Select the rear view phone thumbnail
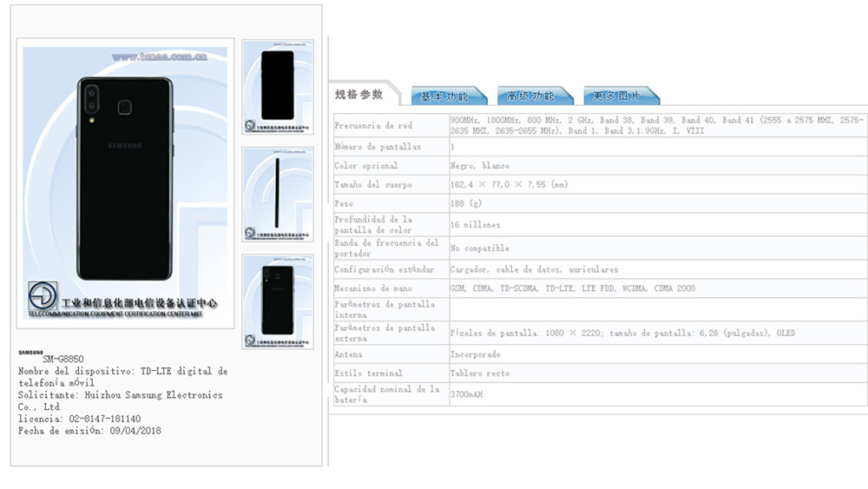Image resolution: width=868 pixels, height=489 pixels. point(278,301)
